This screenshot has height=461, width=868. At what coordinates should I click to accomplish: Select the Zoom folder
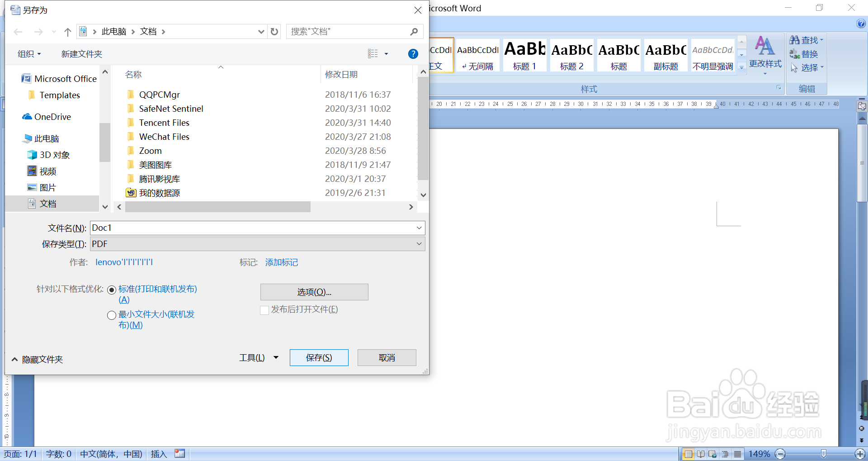pyautogui.click(x=144, y=151)
